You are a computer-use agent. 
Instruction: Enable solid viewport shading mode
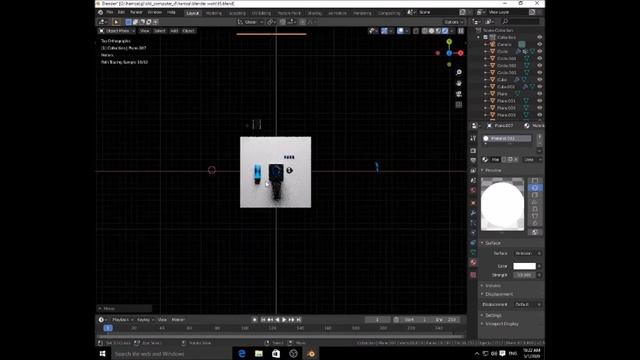tap(431, 31)
